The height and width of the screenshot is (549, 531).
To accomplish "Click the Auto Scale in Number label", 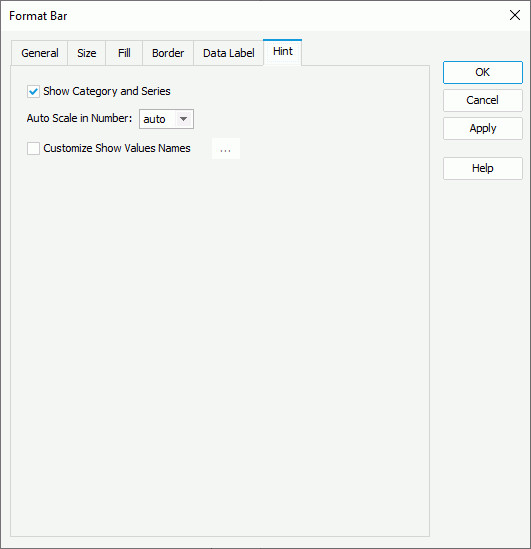I will (x=79, y=118).
